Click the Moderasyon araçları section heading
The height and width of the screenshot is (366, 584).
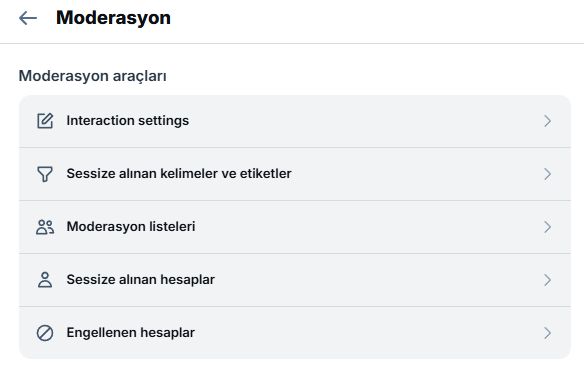(x=93, y=76)
